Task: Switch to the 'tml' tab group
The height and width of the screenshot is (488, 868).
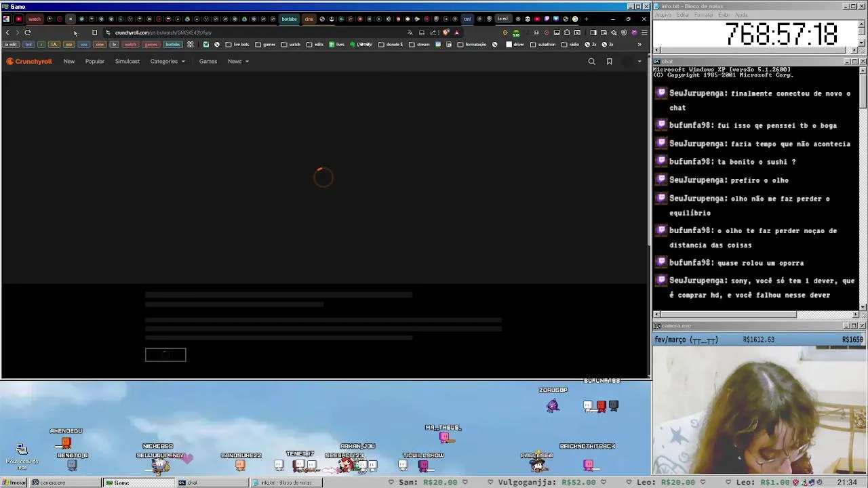Action: pos(467,19)
